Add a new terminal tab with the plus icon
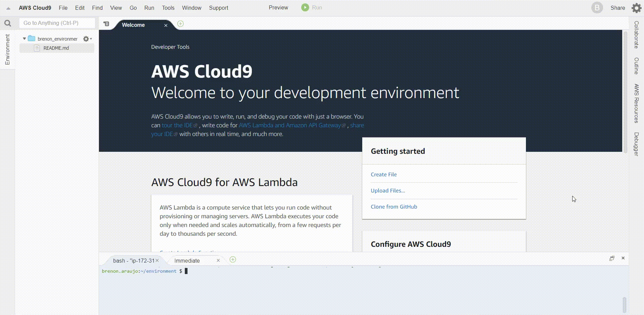The height and width of the screenshot is (315, 644). 233,260
